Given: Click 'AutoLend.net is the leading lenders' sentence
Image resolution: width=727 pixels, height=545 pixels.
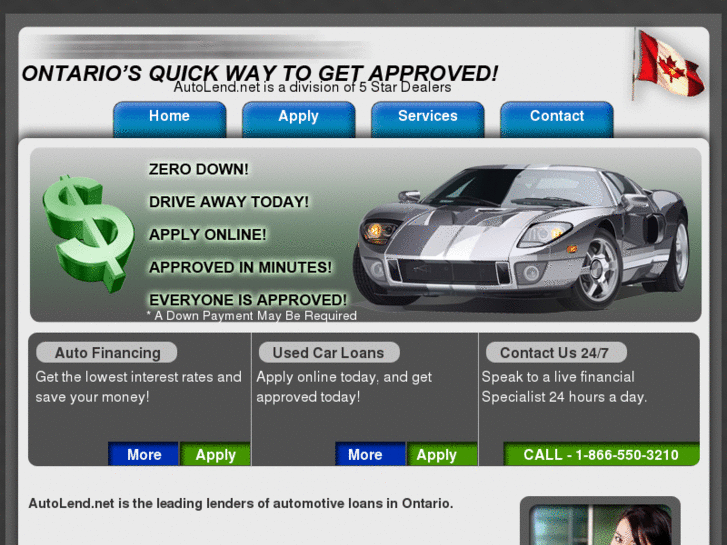Looking at the screenshot, I should coord(241,503).
